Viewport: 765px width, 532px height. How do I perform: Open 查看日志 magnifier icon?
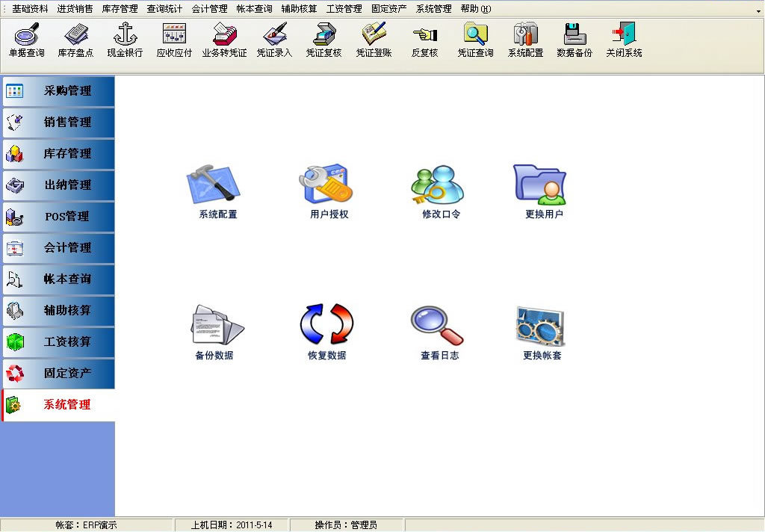(439, 331)
